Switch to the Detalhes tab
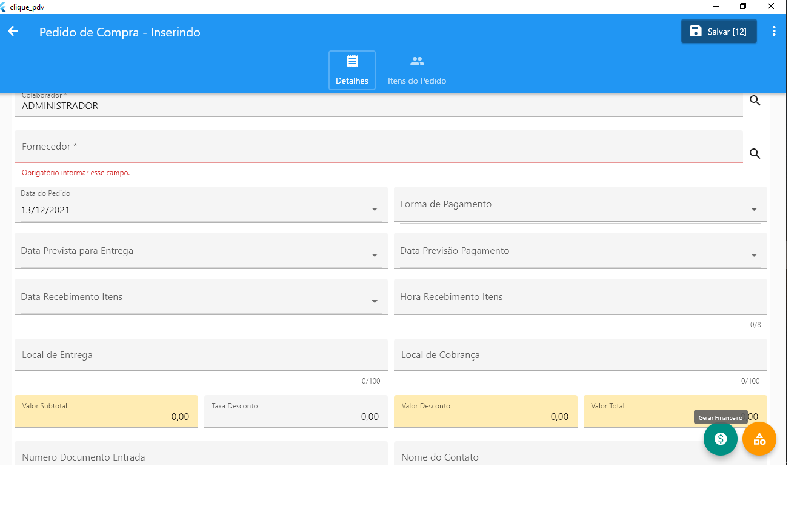Screen dimensions: 800x532 [x=352, y=70]
